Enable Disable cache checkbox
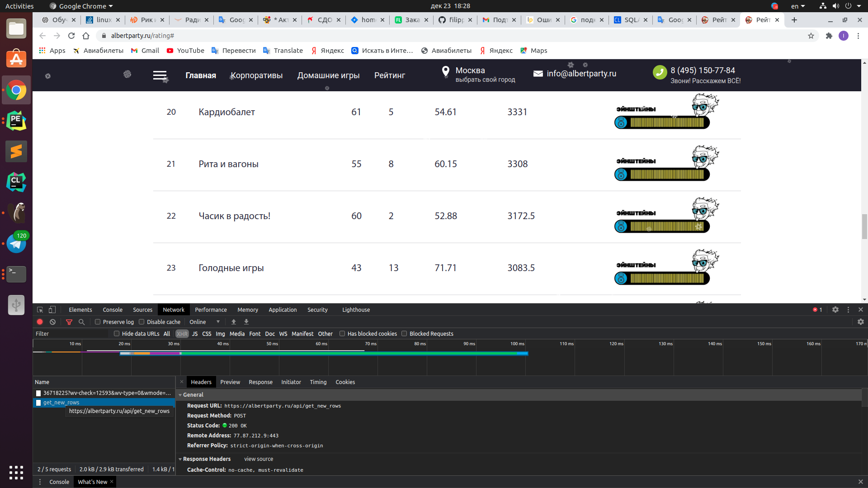868x488 pixels. click(142, 322)
